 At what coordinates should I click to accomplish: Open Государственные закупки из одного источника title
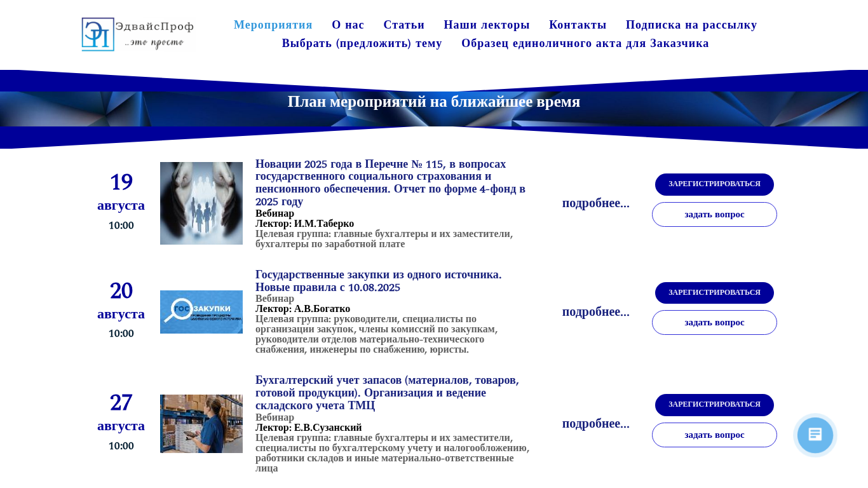tap(379, 281)
